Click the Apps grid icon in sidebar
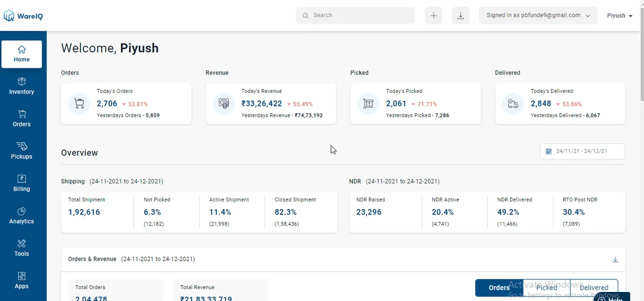Viewport: 644px width, 301px height. (x=22, y=276)
